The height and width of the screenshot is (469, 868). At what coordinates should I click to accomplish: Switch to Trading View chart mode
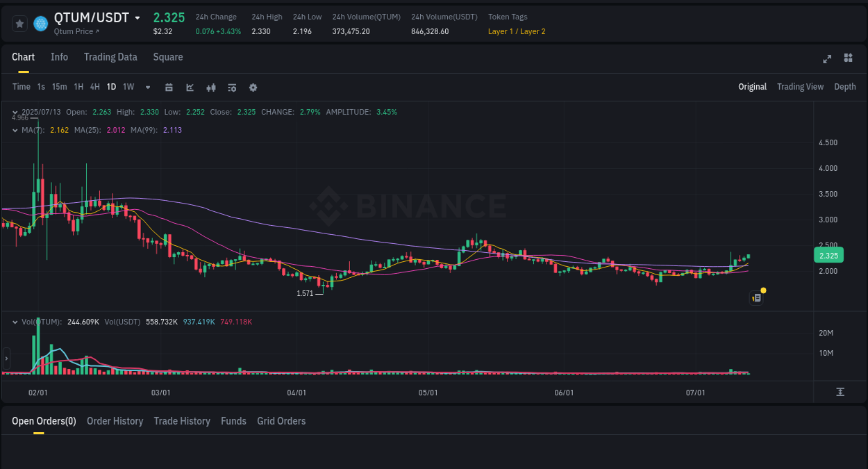(x=800, y=87)
